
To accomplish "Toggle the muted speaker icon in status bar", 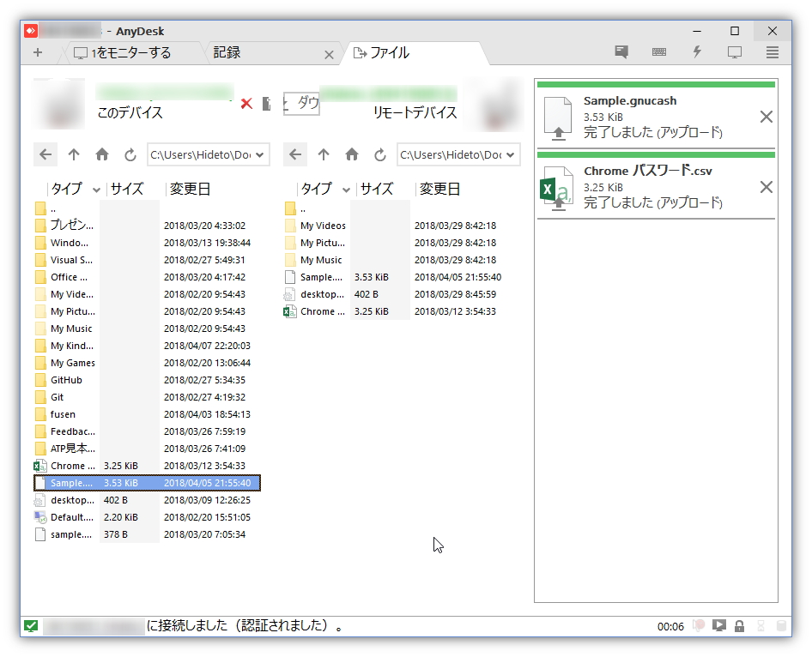I will click(x=699, y=626).
